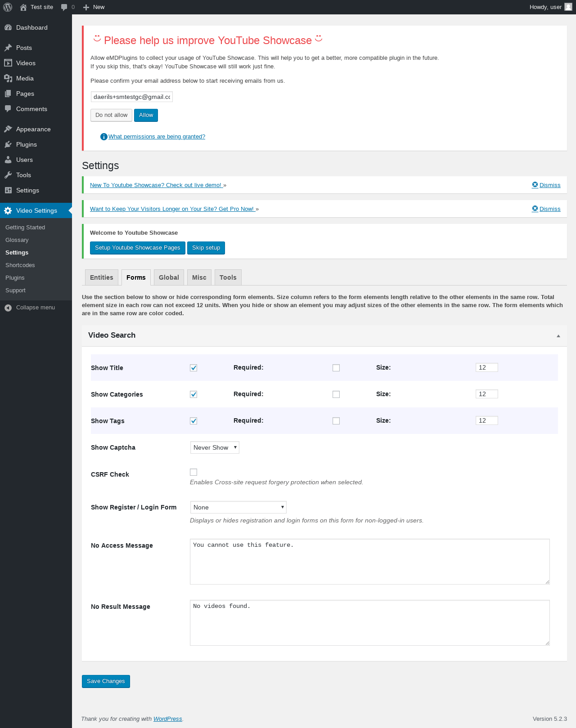Collapse the Video Search section
The width and height of the screenshot is (576, 728).
pos(558,336)
